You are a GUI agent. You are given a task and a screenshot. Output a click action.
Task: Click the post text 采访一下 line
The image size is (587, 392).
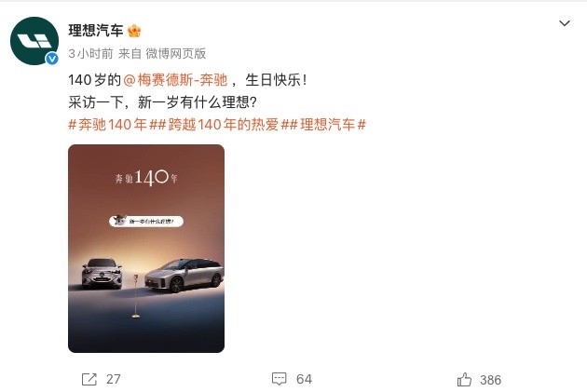[162, 102]
